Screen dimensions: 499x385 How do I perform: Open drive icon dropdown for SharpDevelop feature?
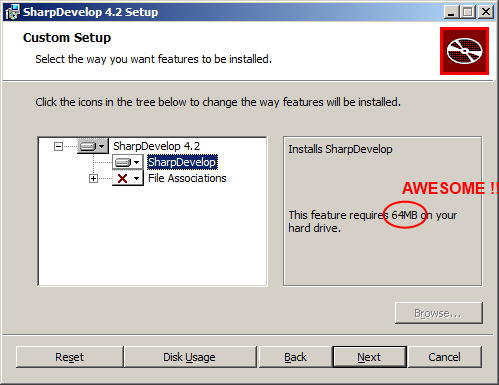click(128, 162)
